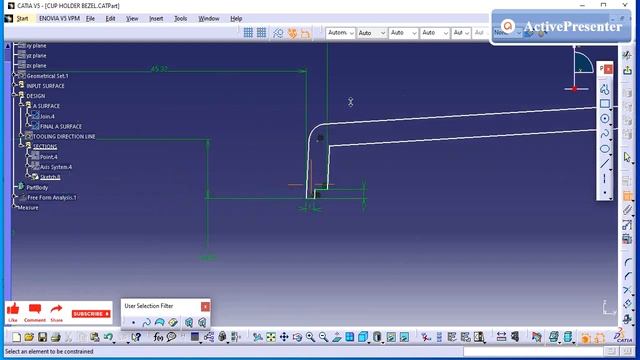Open the Help menu
The height and width of the screenshot is (360, 640).
[x=236, y=19]
